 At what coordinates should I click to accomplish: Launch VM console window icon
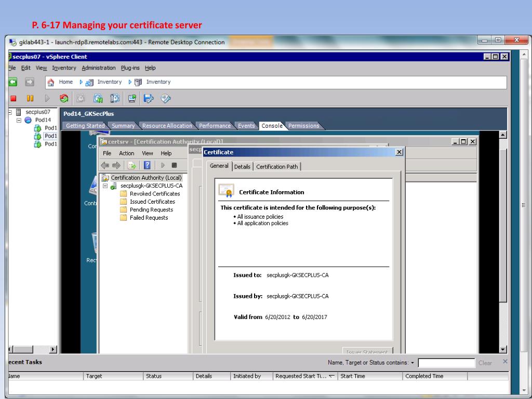(x=132, y=98)
